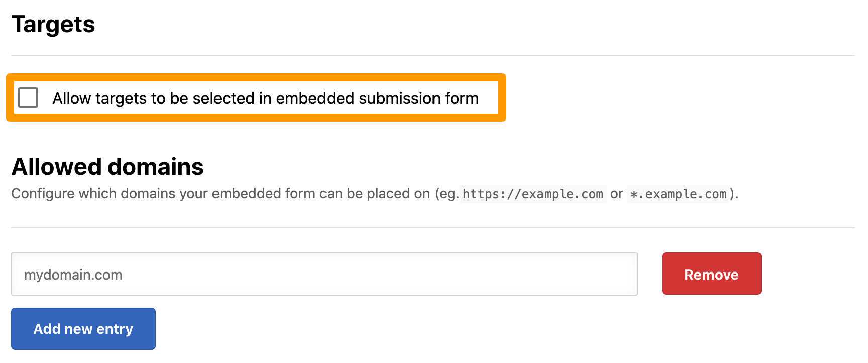Remove the mydomain.com entry
868x363 pixels.
[x=711, y=274]
